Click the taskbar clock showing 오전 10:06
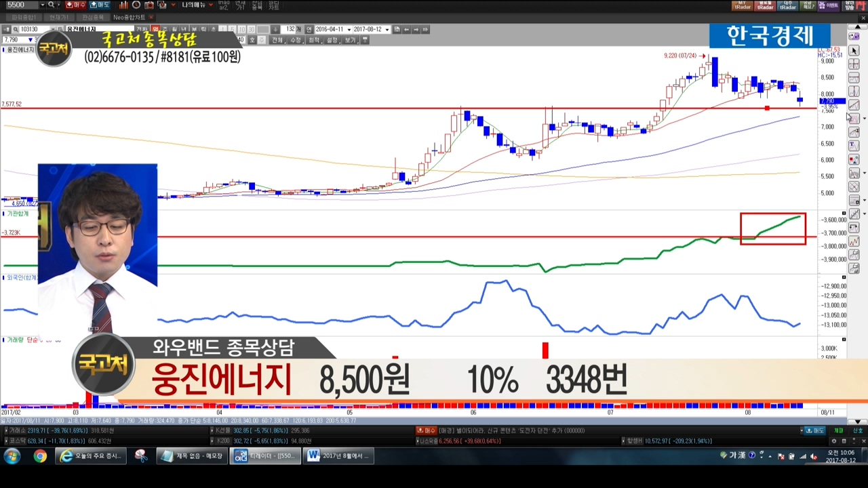The height and width of the screenshot is (488, 868). pos(841,456)
